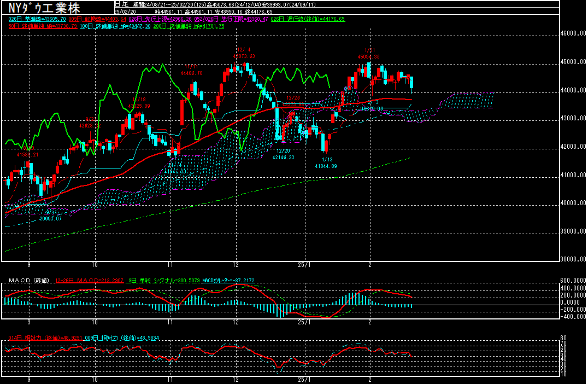Screen dimensions: 588x384
Task: Click the 43000.00 price axis label
Action: 573,118
